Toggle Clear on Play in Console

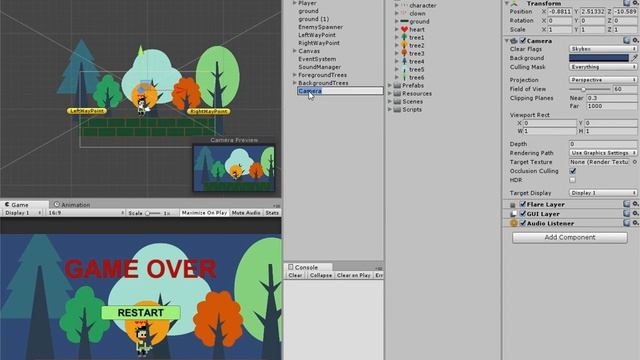point(353,276)
